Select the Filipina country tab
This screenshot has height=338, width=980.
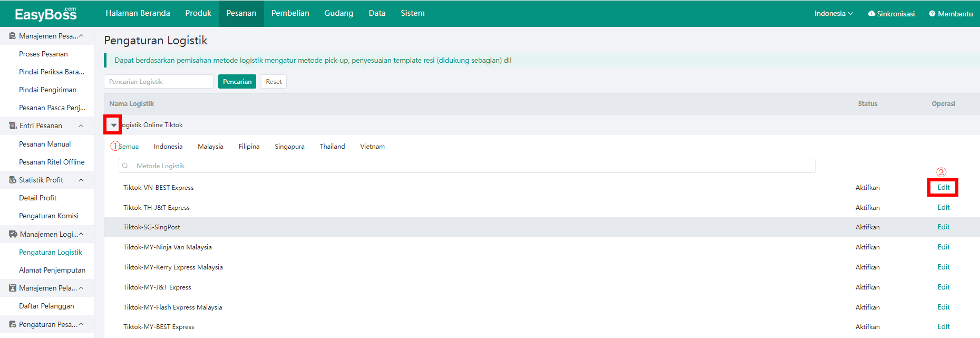point(249,147)
